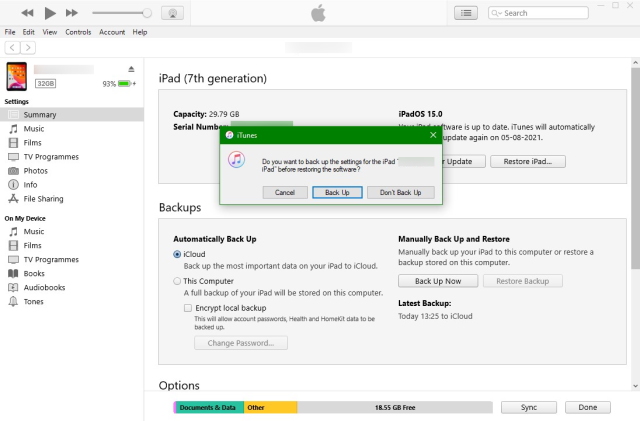Click the Tones bell icon
Viewport: 640px width, 421px height.
[13, 302]
